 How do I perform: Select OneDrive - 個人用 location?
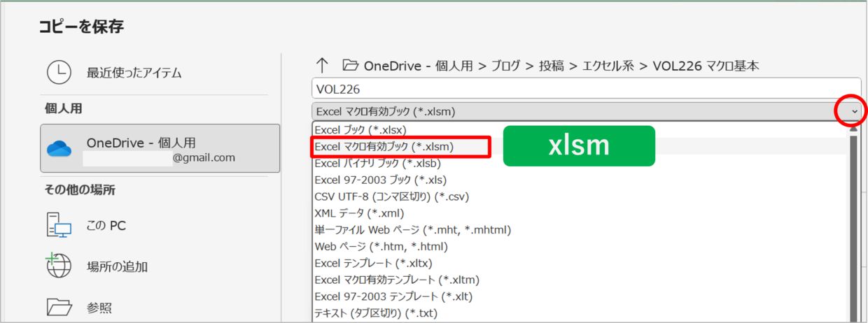point(160,149)
